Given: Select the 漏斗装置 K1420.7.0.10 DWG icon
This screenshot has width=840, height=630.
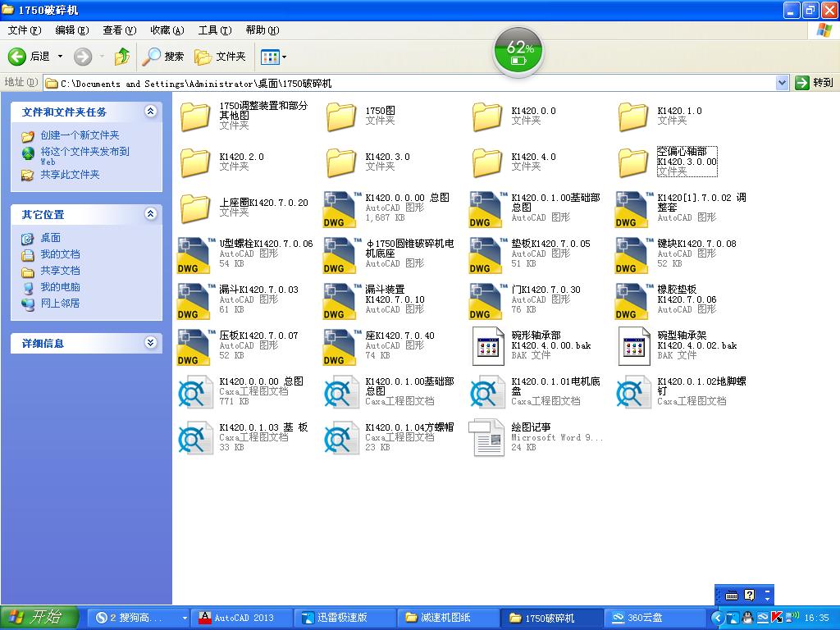Looking at the screenshot, I should pos(341,301).
